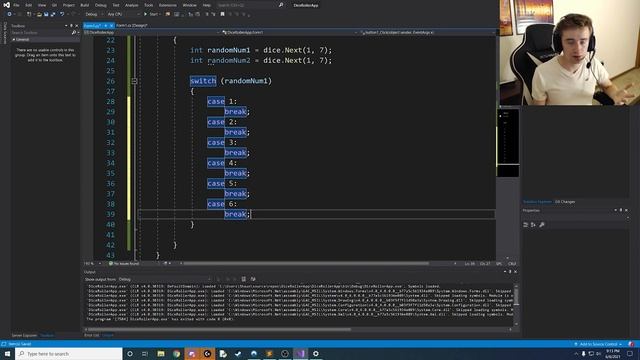The width and height of the screenshot is (640, 360).
Task: Open the Extensions menu
Action: pos(168,5)
